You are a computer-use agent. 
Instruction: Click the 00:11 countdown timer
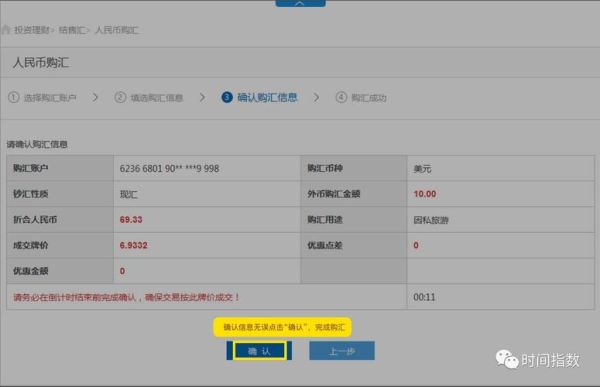pyautogui.click(x=424, y=297)
